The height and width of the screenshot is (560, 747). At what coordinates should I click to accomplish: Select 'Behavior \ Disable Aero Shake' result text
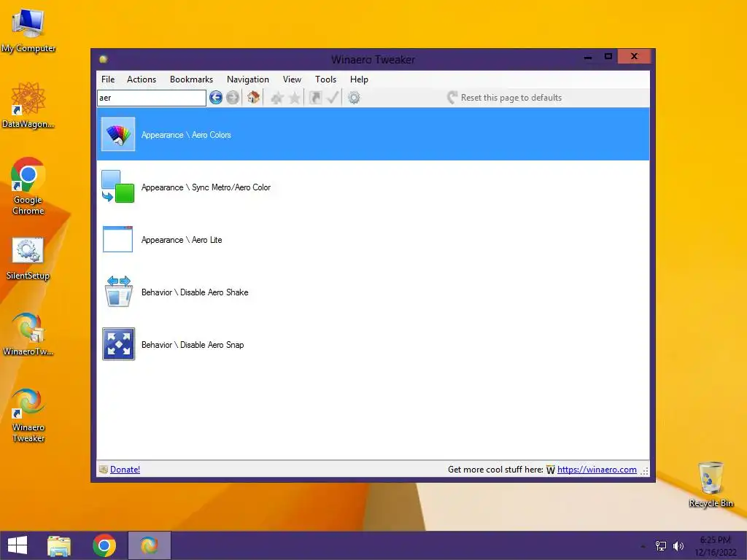coord(195,292)
